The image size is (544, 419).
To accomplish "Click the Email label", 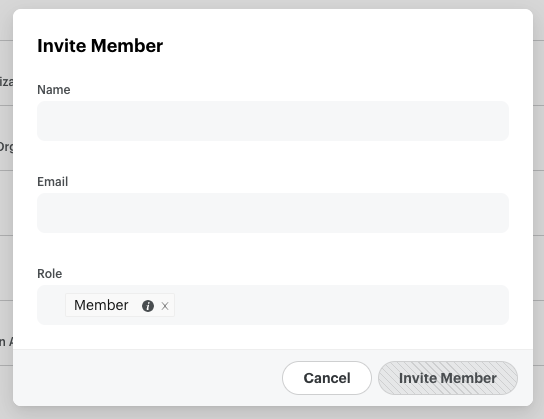I will pos(52,182).
